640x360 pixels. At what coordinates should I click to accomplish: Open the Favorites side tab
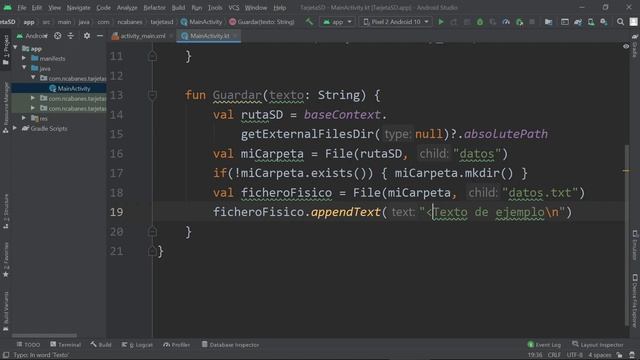tap(6, 260)
